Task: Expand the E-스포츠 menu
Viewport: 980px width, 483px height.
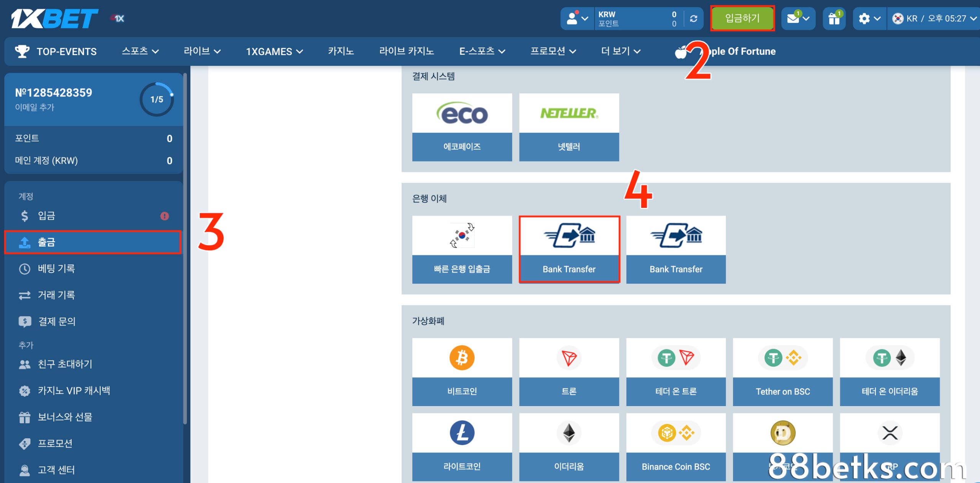Action: coord(482,51)
